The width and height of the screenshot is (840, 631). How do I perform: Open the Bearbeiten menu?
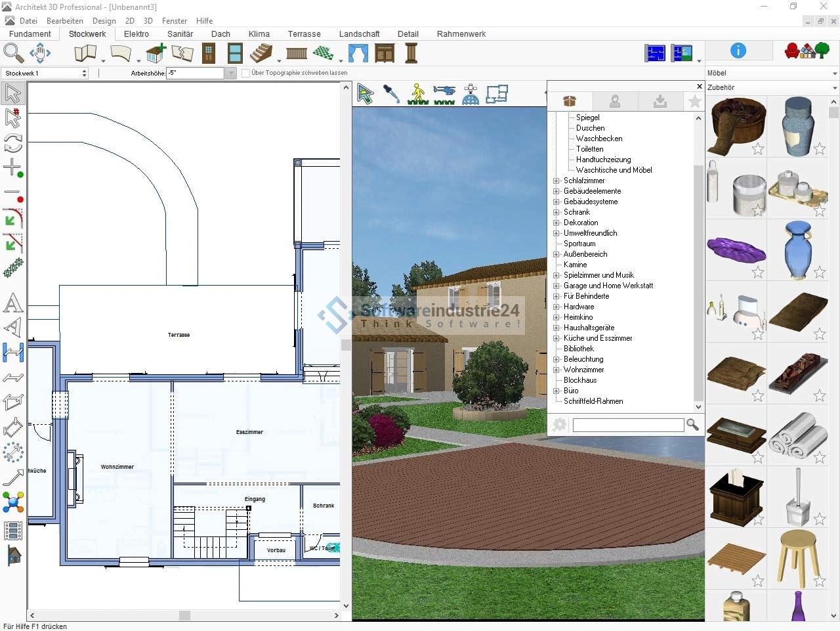point(65,21)
